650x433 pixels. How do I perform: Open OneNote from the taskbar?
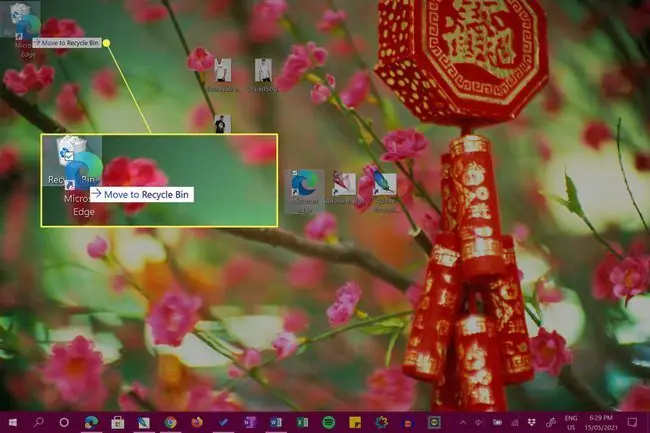pyautogui.click(x=250, y=422)
